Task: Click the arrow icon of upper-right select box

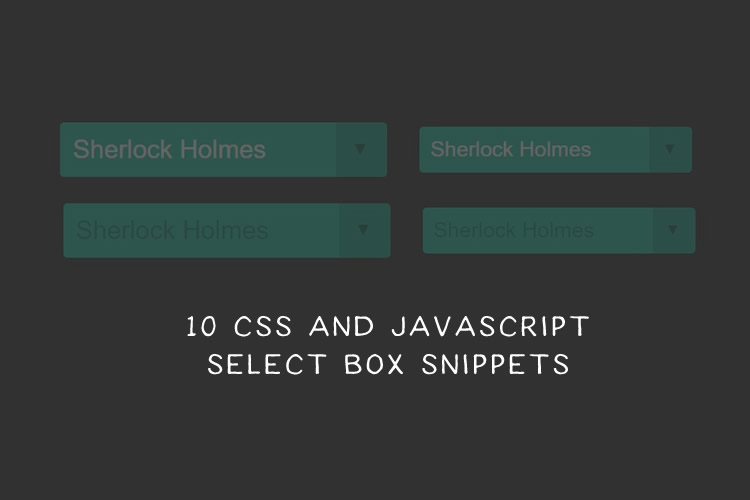Action: 670,149
